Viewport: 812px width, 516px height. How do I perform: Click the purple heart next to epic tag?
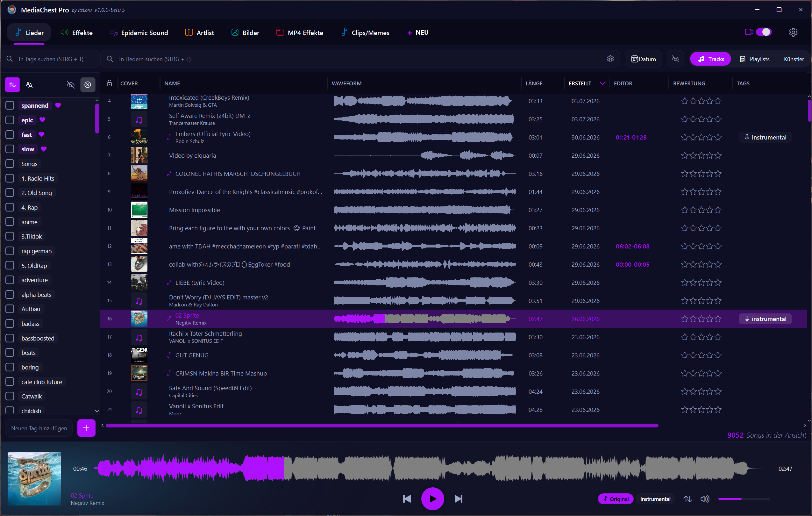[x=42, y=120]
